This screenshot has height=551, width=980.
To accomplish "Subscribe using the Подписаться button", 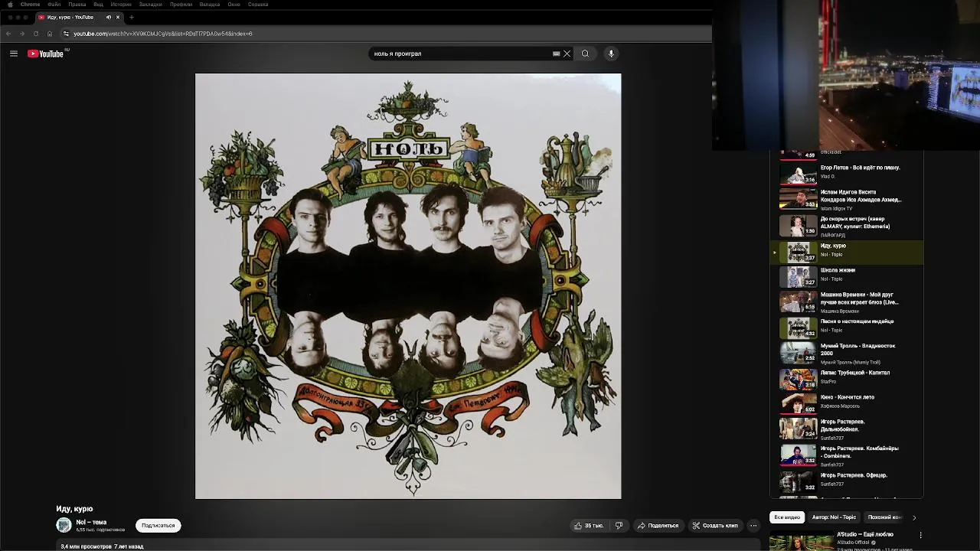I will [158, 526].
